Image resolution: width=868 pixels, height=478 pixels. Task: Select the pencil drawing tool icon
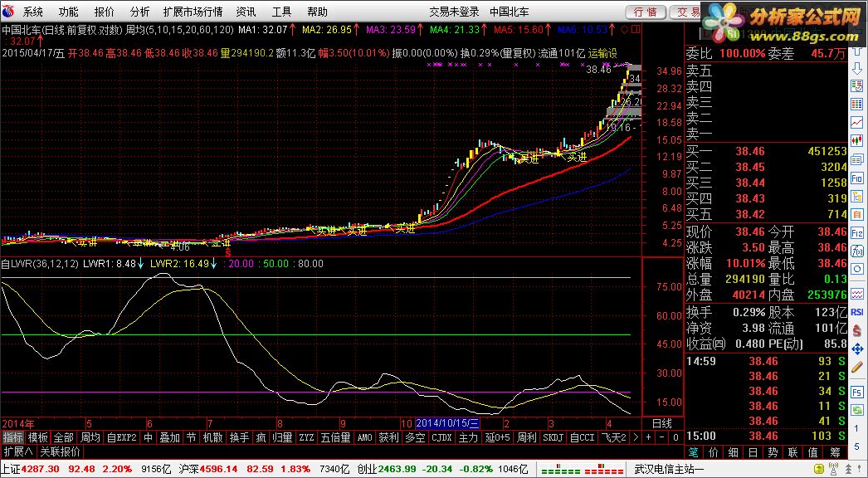coord(857,368)
